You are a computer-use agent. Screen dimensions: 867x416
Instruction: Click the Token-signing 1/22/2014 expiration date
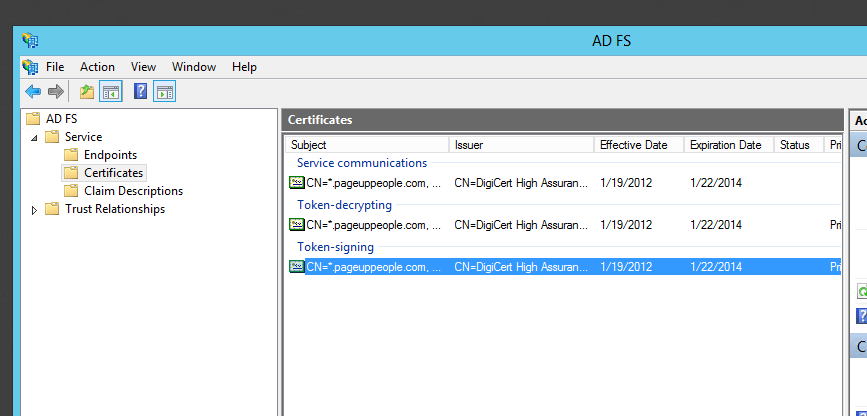pyautogui.click(x=716, y=267)
